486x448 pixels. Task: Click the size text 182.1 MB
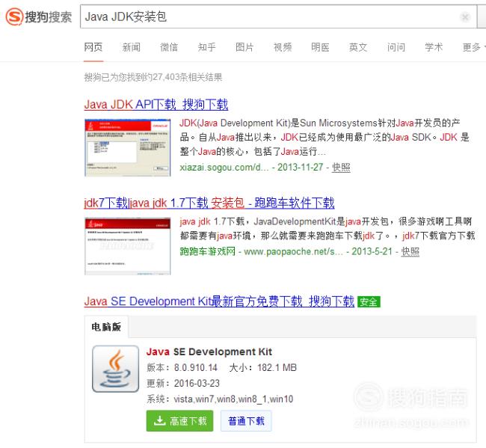[277, 368]
